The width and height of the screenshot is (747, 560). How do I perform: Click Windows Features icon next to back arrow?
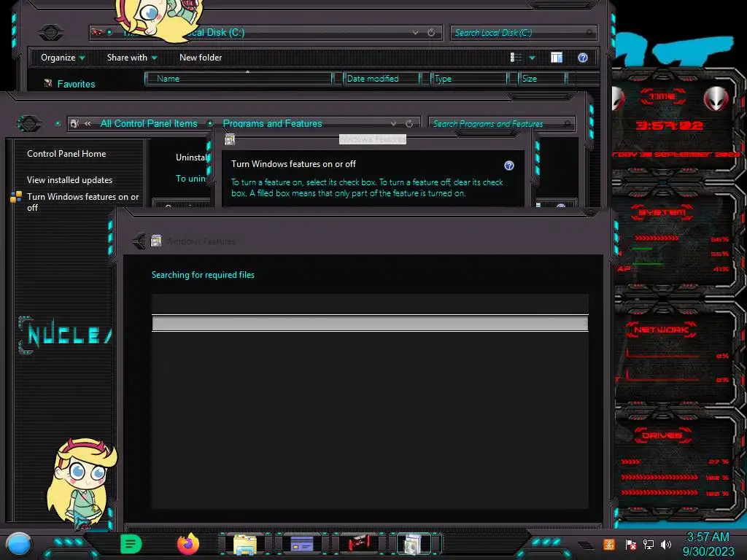point(156,241)
